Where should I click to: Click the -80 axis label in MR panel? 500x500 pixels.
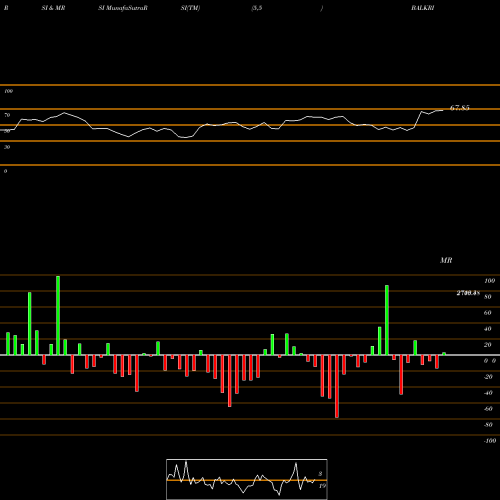click(488, 425)
